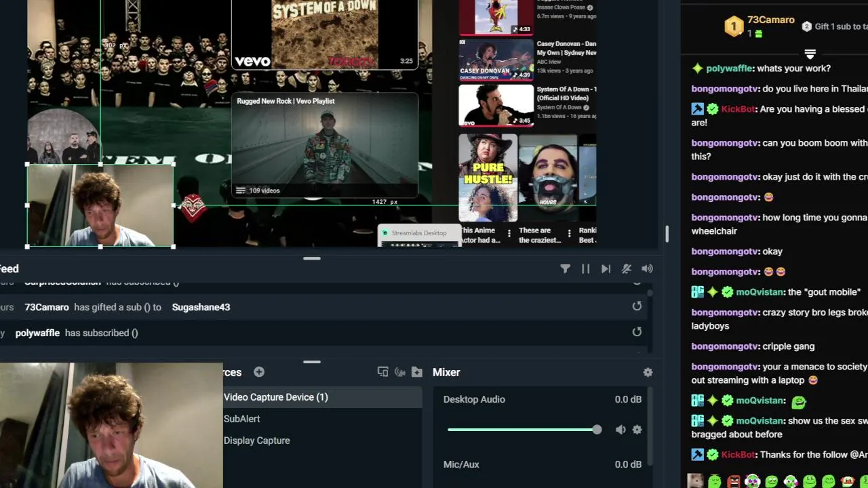868x488 pixels.
Task: Click the preview area's vertical scrollbar
Action: pyautogui.click(x=667, y=234)
